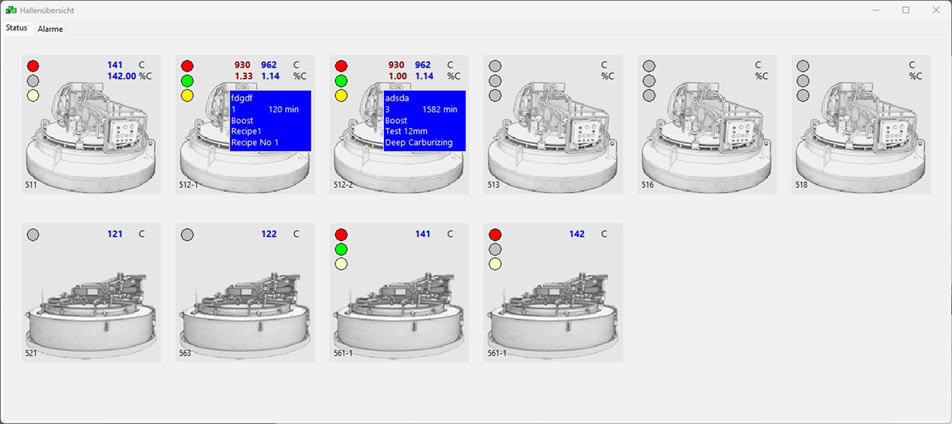Open the adsda Deep Carburizing info box
Viewport: 952px width, 424px height.
424,121
